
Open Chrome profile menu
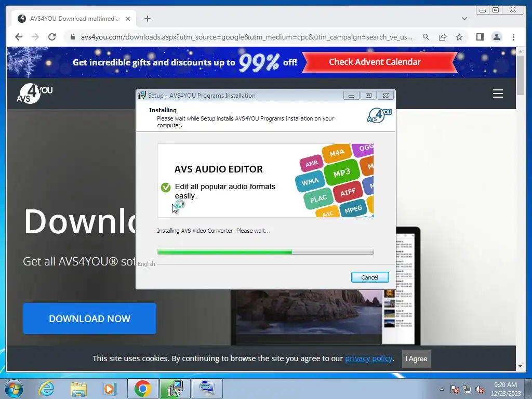[x=496, y=37]
